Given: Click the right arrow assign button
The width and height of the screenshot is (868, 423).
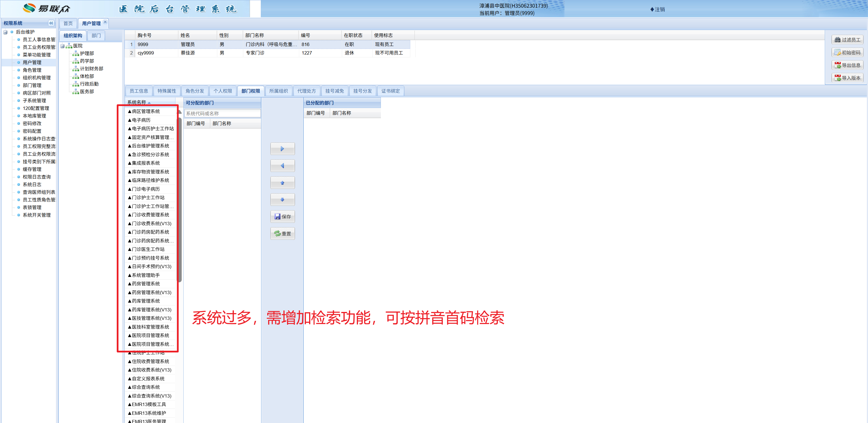Looking at the screenshot, I should click(x=282, y=149).
